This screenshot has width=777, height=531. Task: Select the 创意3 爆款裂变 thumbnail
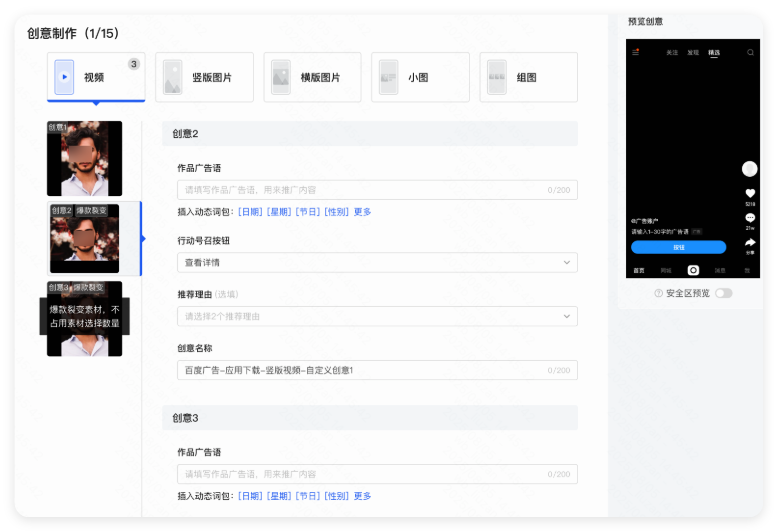point(85,319)
